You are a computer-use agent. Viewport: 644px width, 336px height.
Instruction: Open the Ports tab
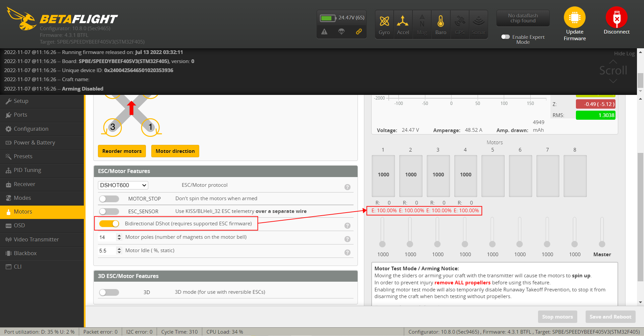tap(42, 115)
